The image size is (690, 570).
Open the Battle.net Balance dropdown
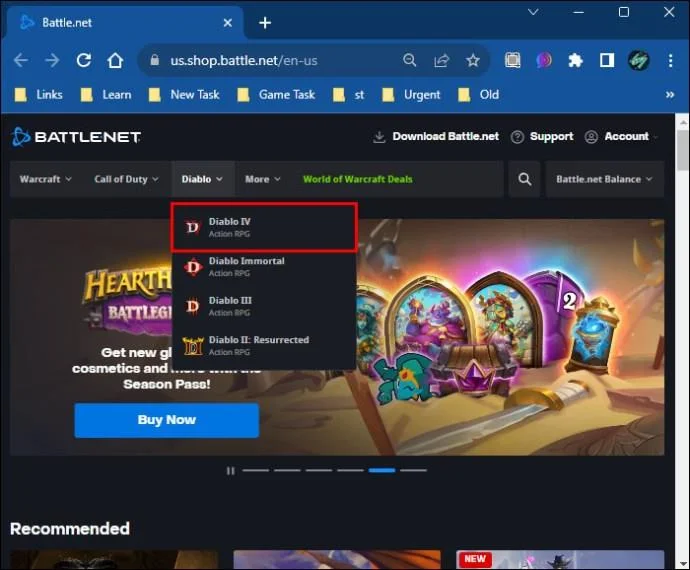coord(604,179)
